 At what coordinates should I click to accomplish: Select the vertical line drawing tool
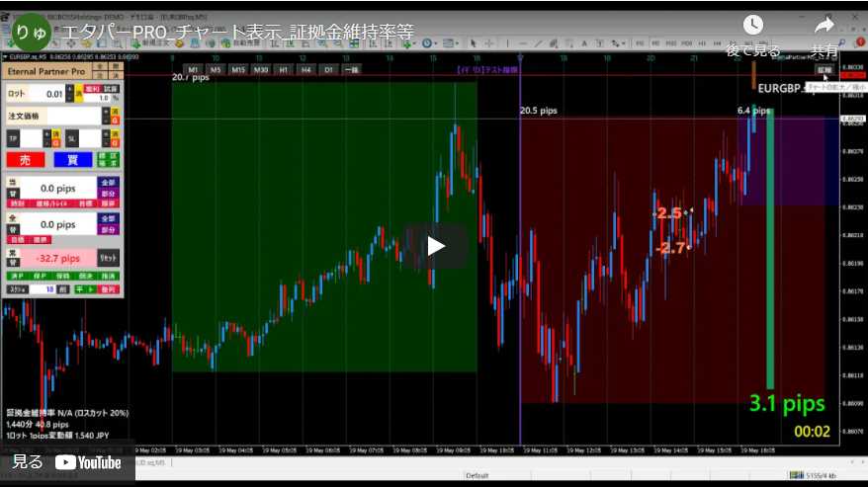click(x=507, y=43)
